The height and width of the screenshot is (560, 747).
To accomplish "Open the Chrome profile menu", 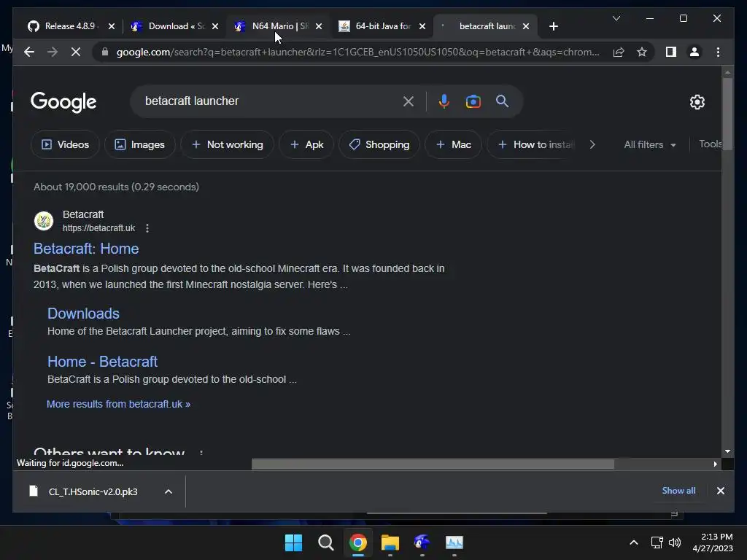I will (x=694, y=52).
